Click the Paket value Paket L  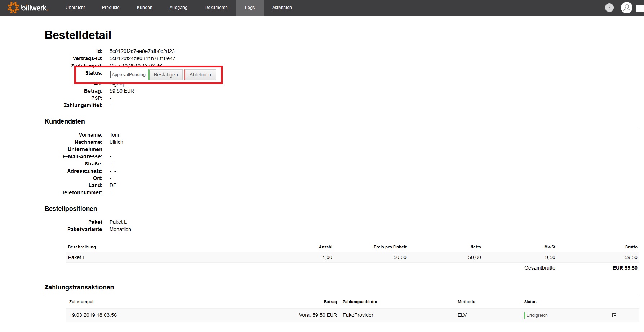[118, 222]
